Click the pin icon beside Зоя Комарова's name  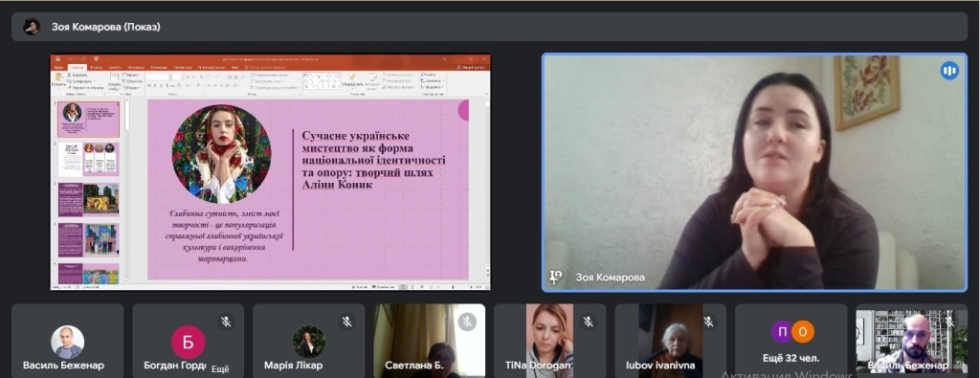pos(555,278)
